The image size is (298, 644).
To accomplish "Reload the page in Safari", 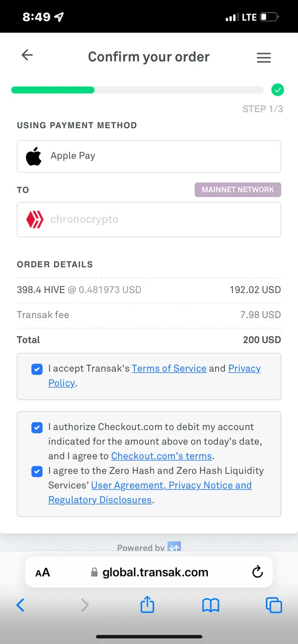I will 257,572.
